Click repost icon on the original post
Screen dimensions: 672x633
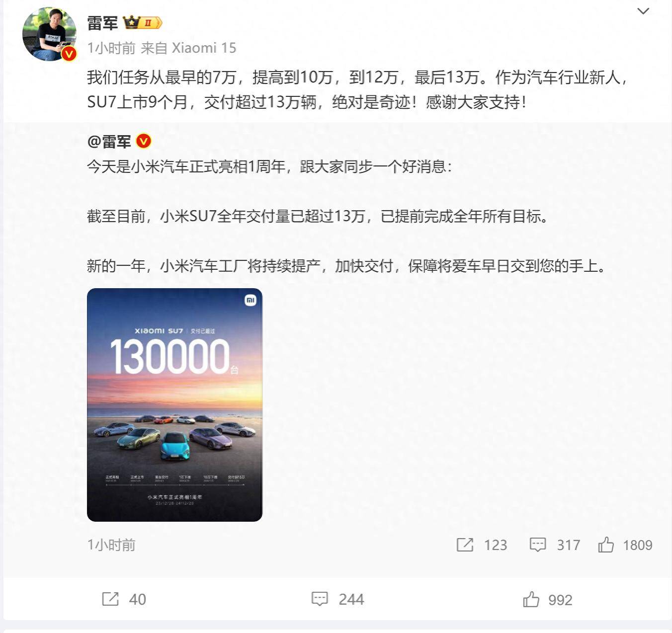(x=465, y=545)
